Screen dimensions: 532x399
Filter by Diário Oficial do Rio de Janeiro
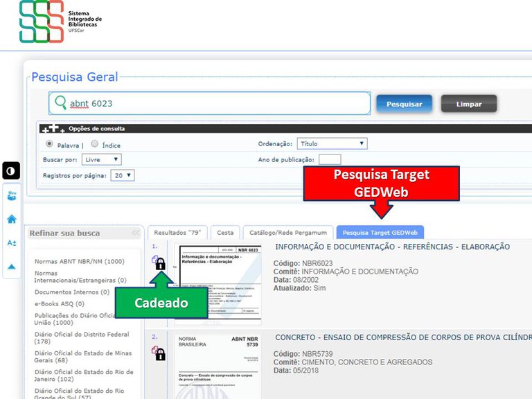tap(84, 375)
